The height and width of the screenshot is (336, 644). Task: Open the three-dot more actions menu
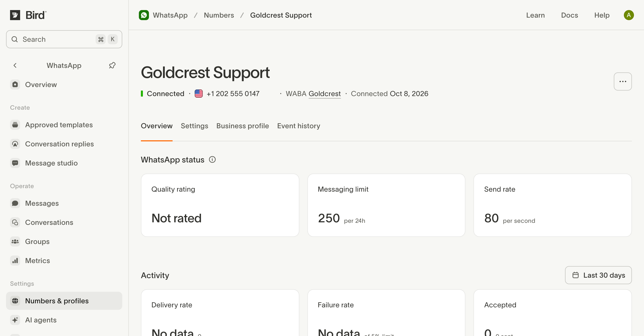click(x=623, y=81)
